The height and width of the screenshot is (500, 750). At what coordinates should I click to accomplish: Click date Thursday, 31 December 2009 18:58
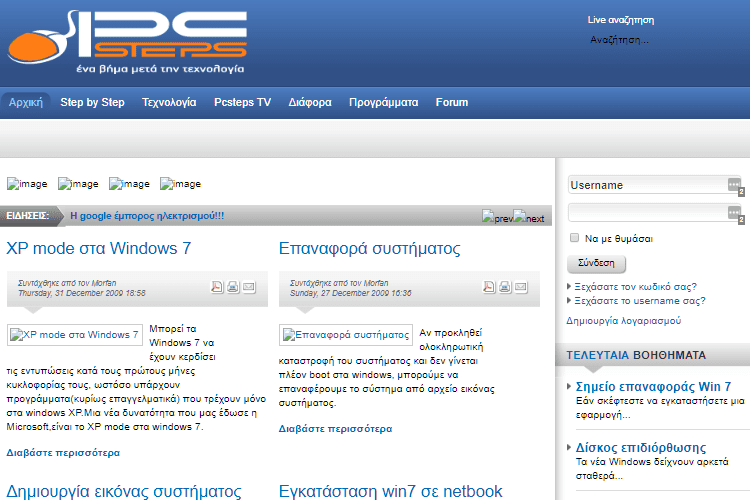click(x=82, y=293)
